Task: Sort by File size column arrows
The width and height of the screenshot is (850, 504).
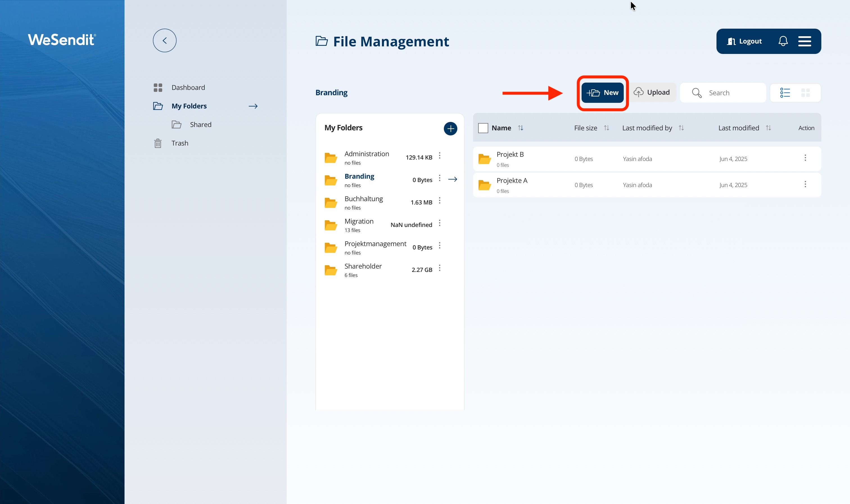Action: click(606, 128)
